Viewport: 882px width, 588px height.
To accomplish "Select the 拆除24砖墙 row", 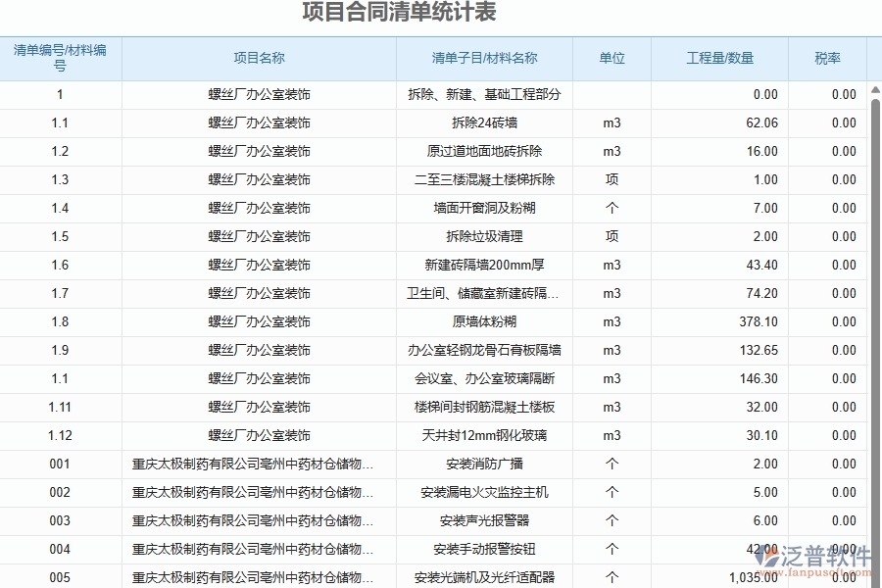I will 483,123.
